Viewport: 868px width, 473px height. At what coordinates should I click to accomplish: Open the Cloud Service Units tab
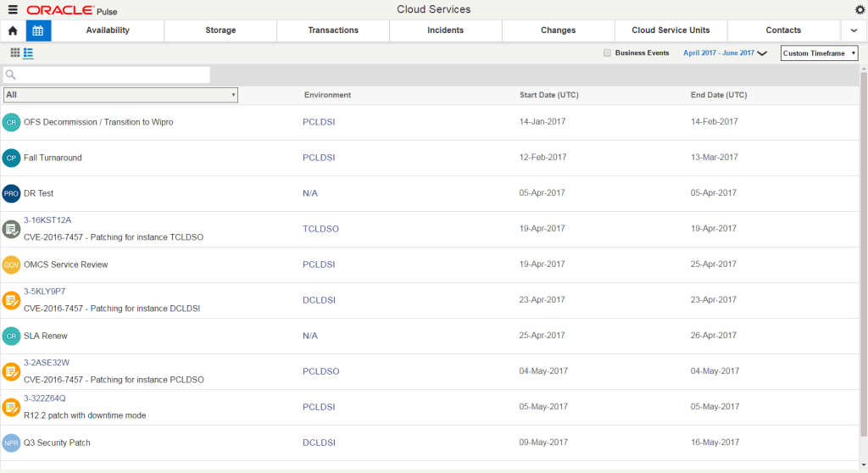[x=671, y=31]
